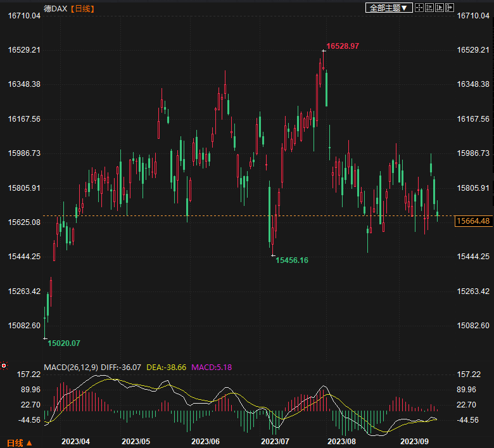Click the orange 15664.48 current price tag
The image size is (494, 448).
(473, 221)
